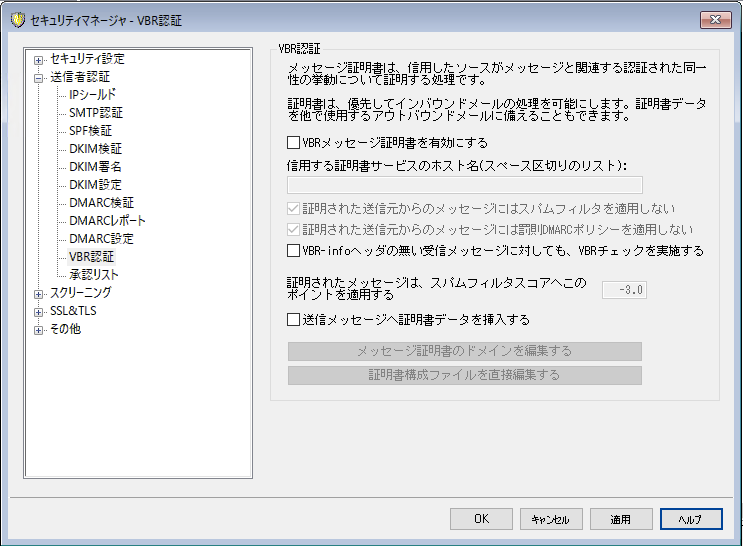Enable VBR check without VBR-info header
Image resolution: width=743 pixels, height=546 pixels.
pos(293,251)
